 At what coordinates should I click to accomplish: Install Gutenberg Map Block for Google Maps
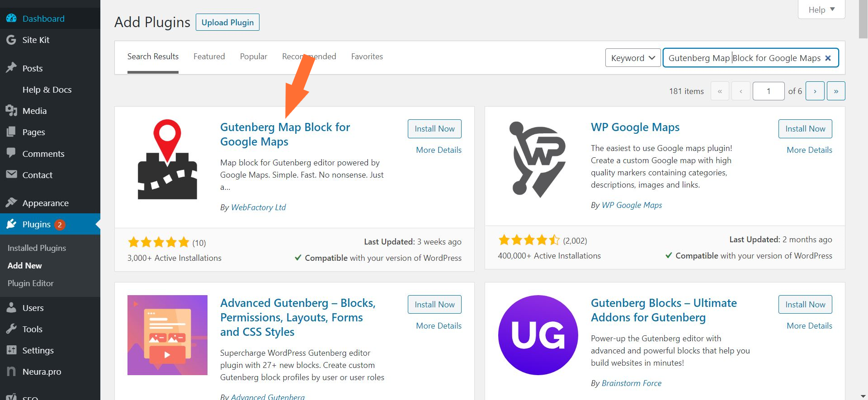pos(434,129)
